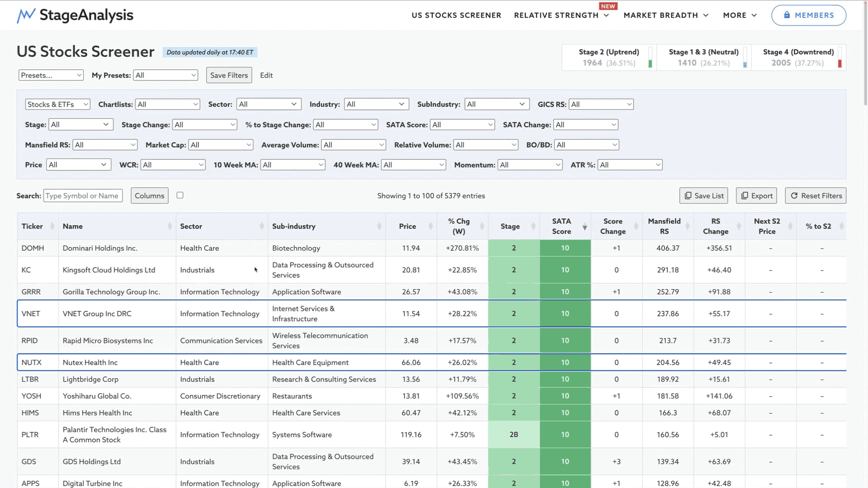Click the Export icon

744,196
